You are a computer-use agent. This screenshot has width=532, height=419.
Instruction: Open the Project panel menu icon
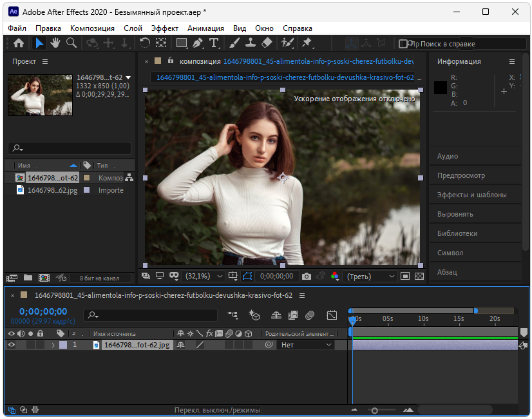(45, 61)
